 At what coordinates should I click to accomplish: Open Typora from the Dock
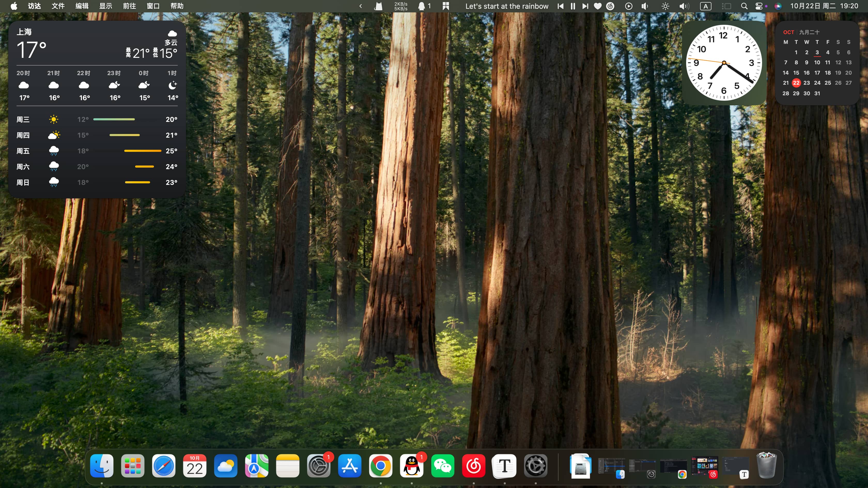504,466
